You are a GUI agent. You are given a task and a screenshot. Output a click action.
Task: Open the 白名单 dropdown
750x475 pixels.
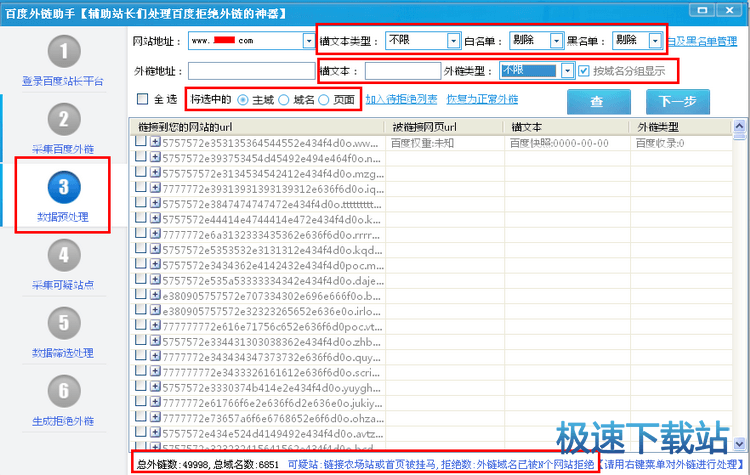tap(556, 41)
